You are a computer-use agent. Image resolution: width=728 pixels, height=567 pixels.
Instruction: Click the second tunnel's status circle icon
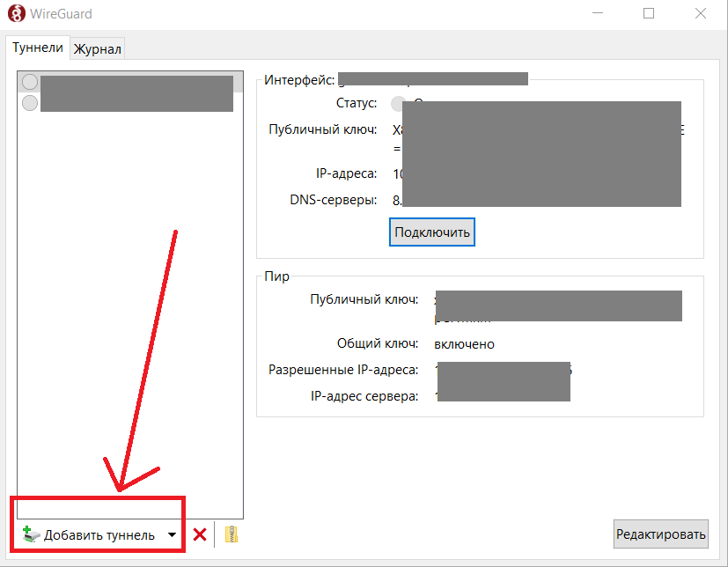coord(30,103)
